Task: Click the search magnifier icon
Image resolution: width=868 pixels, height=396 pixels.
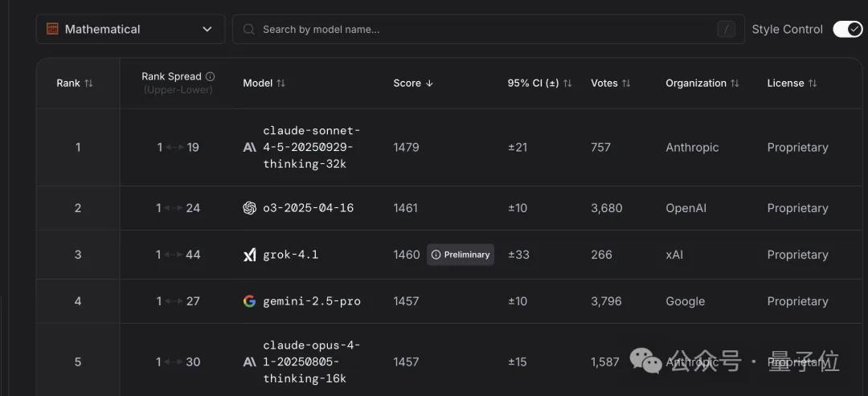Action: click(249, 30)
